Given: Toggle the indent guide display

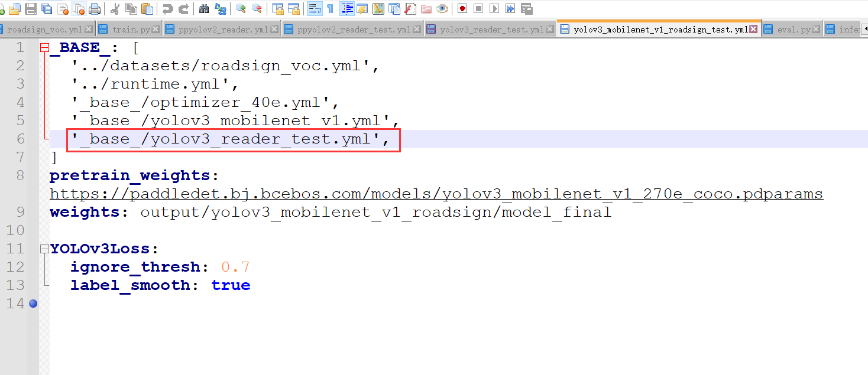Looking at the screenshot, I should [347, 9].
